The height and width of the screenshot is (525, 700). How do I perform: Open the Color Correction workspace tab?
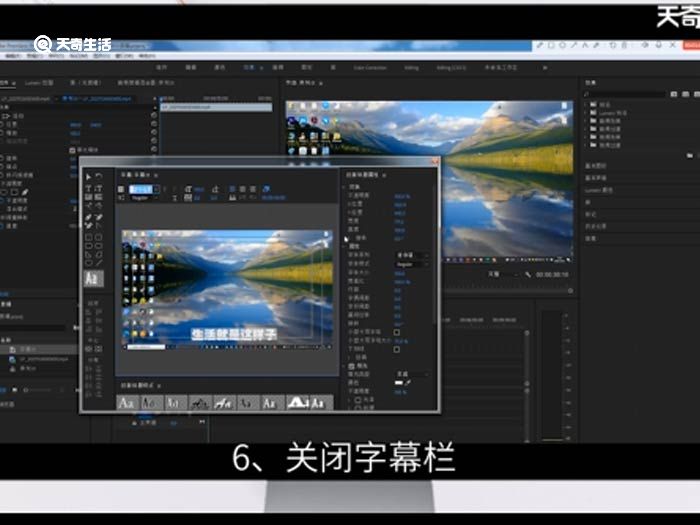(369, 67)
